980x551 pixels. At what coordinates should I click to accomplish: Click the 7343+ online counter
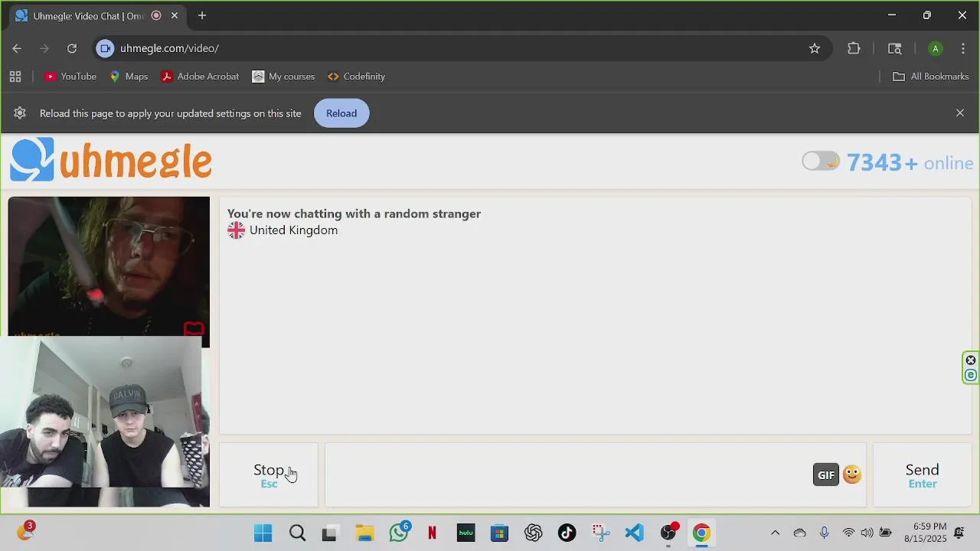(910, 162)
